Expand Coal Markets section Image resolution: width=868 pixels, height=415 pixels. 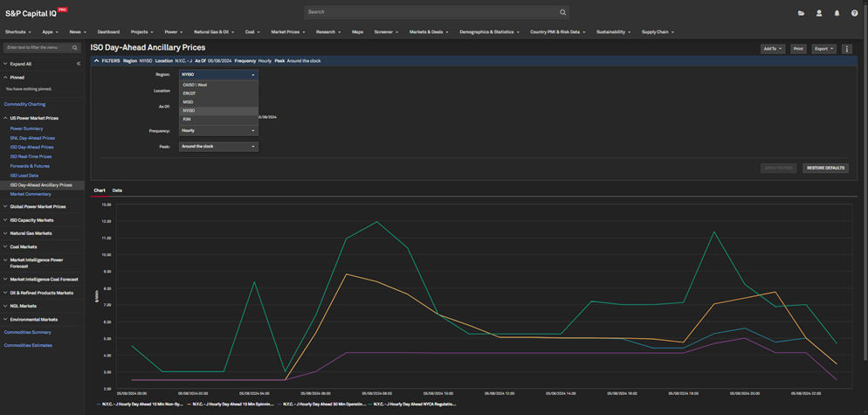pyautogui.click(x=5, y=246)
